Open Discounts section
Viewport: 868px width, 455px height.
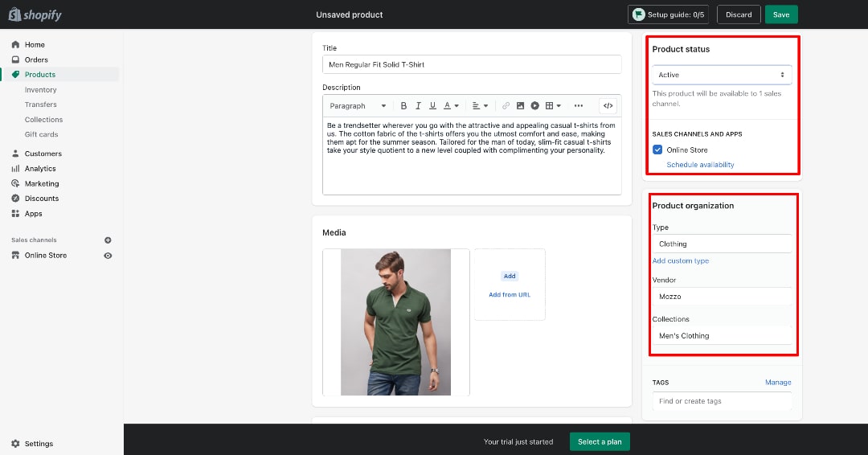(42, 199)
